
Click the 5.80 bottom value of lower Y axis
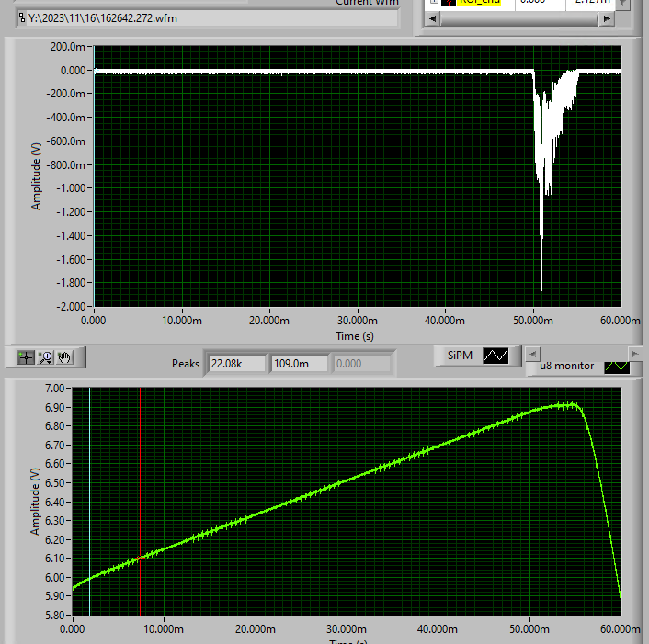click(54, 615)
